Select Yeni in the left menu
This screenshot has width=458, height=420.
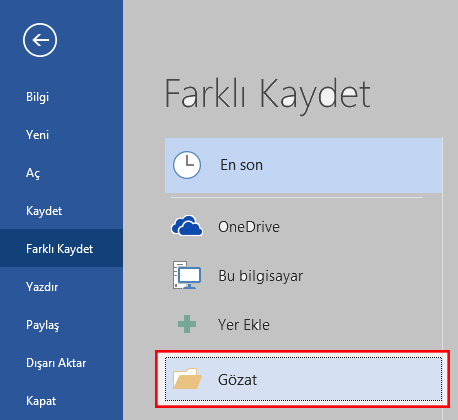[37, 135]
